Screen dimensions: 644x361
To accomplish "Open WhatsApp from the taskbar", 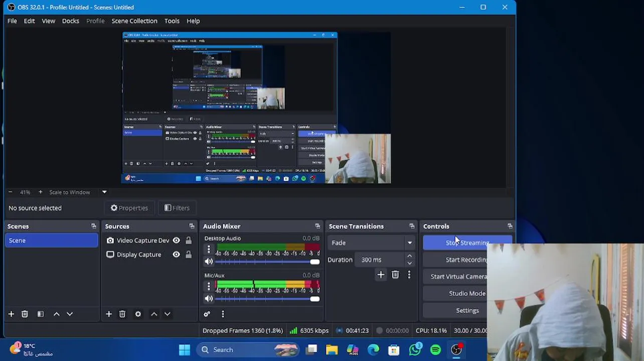I will point(415,350).
